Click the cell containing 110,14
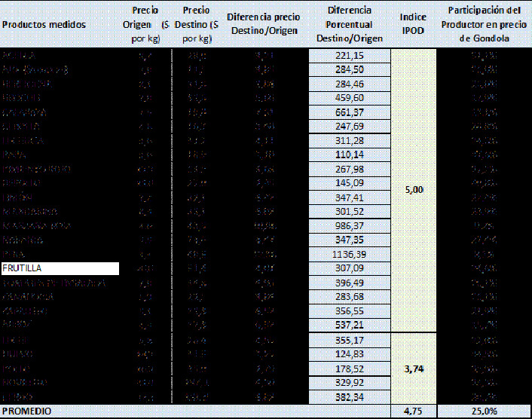 [350, 154]
